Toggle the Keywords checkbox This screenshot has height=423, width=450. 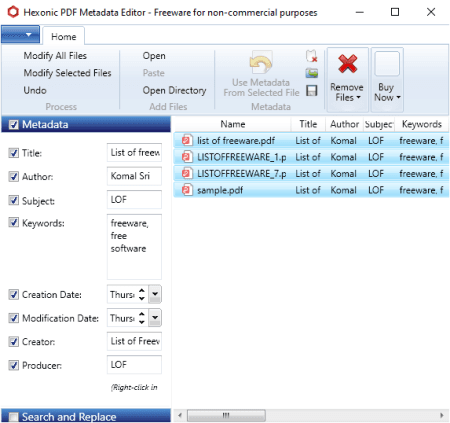(x=13, y=222)
